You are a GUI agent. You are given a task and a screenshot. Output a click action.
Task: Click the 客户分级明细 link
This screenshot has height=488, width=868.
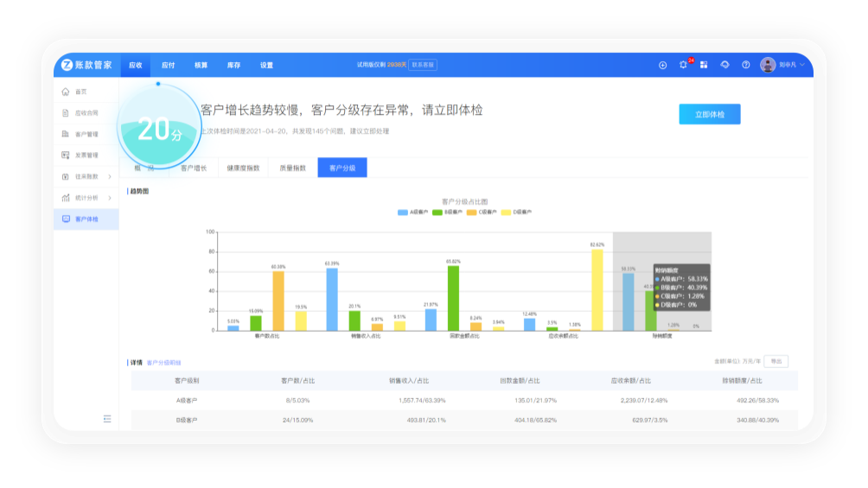(x=163, y=363)
